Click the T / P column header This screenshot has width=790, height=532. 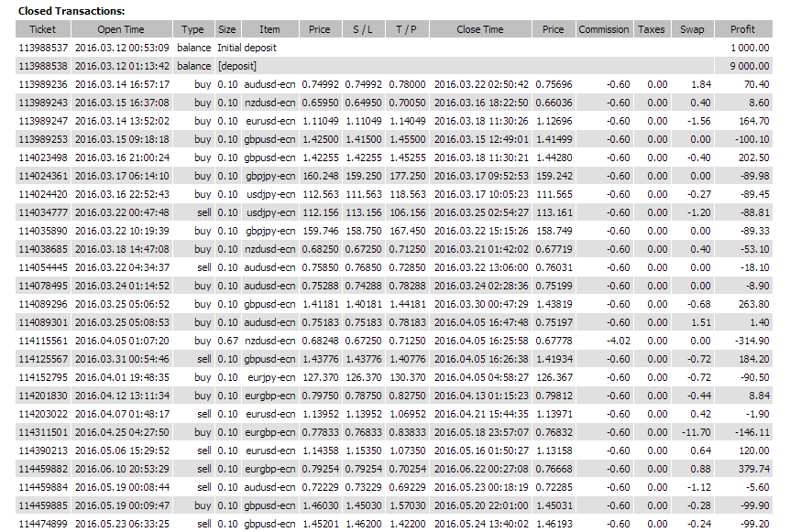[x=407, y=29]
